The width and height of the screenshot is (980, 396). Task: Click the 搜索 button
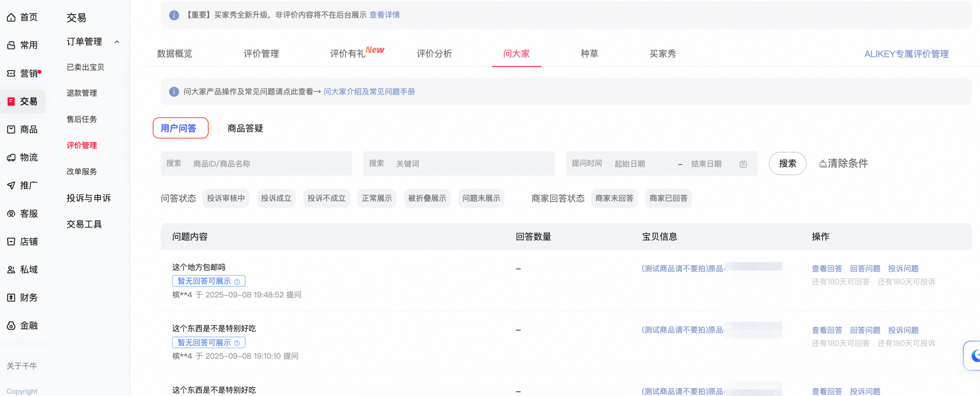click(x=787, y=164)
